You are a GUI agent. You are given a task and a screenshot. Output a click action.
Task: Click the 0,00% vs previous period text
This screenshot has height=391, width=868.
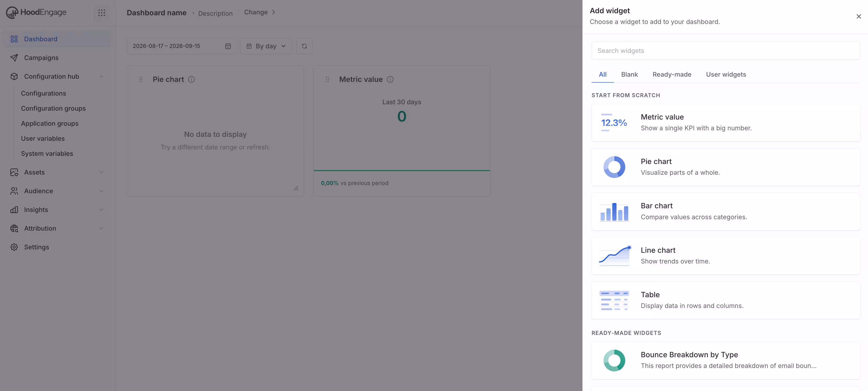354,183
